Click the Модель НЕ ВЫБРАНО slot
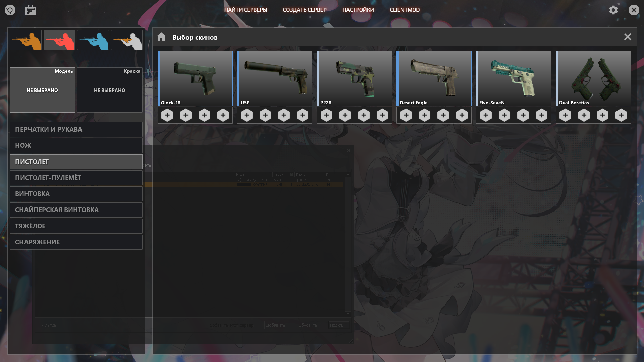644x362 pixels. pyautogui.click(x=42, y=90)
